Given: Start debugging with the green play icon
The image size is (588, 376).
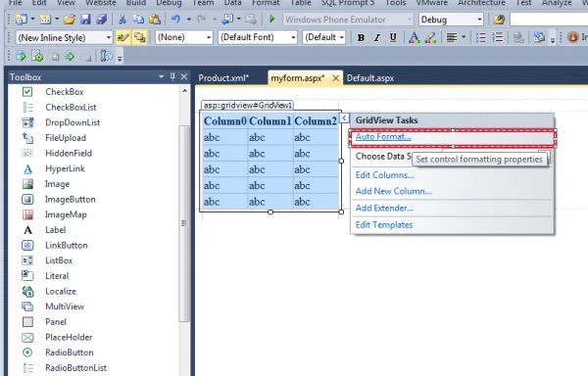Looking at the screenshot, I should (x=272, y=20).
